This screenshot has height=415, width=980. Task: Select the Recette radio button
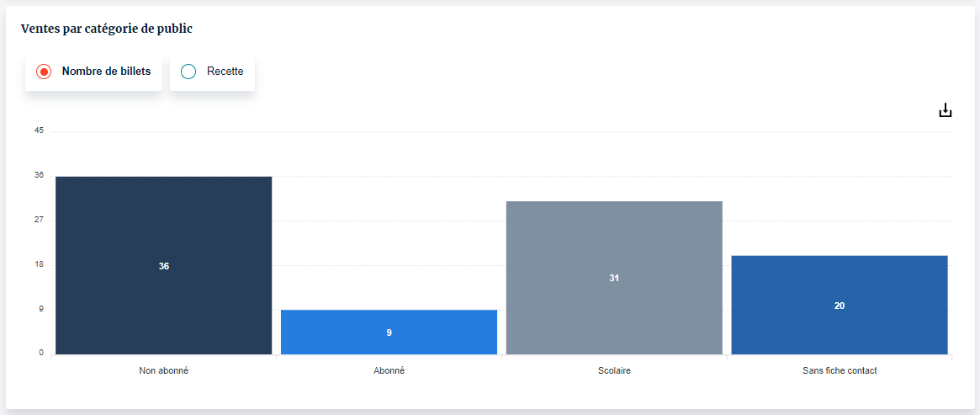click(x=188, y=72)
